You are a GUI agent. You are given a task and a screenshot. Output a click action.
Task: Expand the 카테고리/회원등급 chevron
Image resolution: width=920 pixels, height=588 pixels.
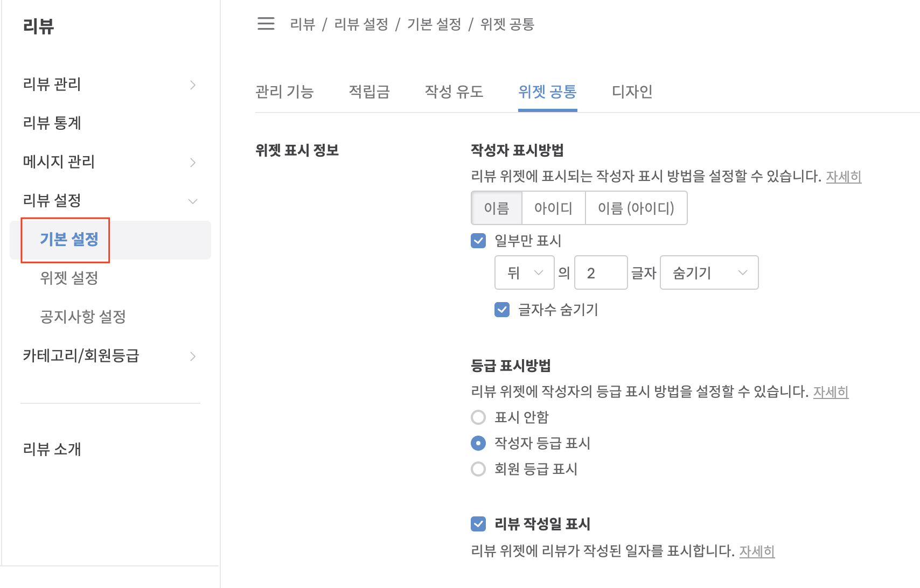[193, 356]
